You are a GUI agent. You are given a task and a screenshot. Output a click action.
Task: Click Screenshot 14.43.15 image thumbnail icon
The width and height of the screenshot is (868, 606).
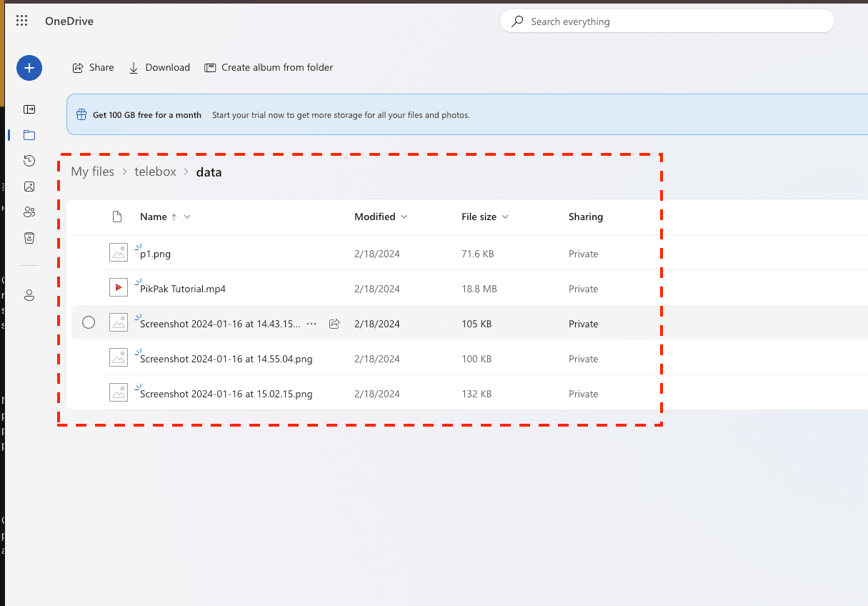click(x=119, y=323)
